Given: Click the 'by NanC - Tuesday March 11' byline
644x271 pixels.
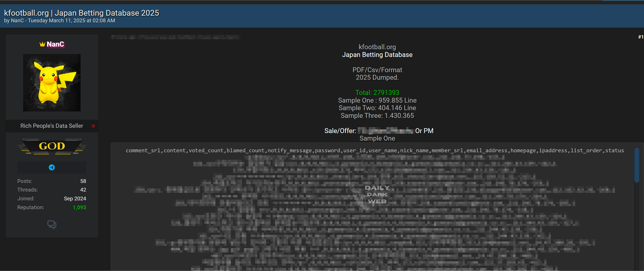Looking at the screenshot, I should (x=60, y=21).
